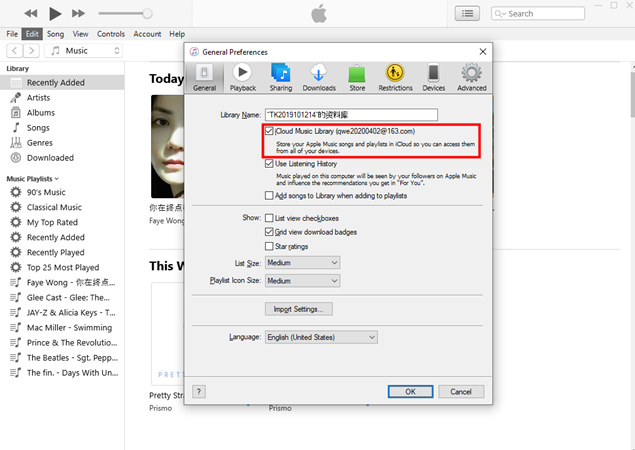Uncheck the iCloud Music Library checkbox
Screen dimensions: 635x450
click(269, 131)
